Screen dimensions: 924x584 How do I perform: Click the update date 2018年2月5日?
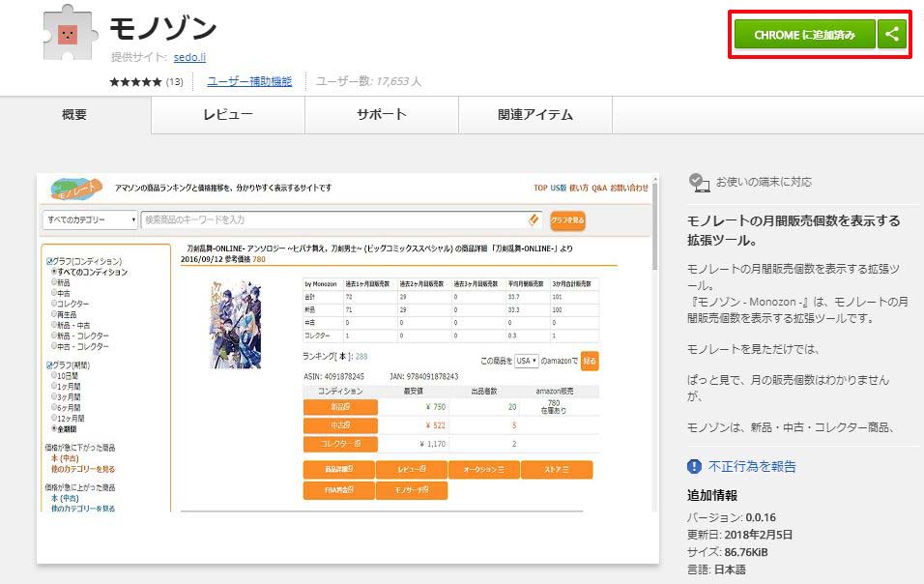pos(759,535)
